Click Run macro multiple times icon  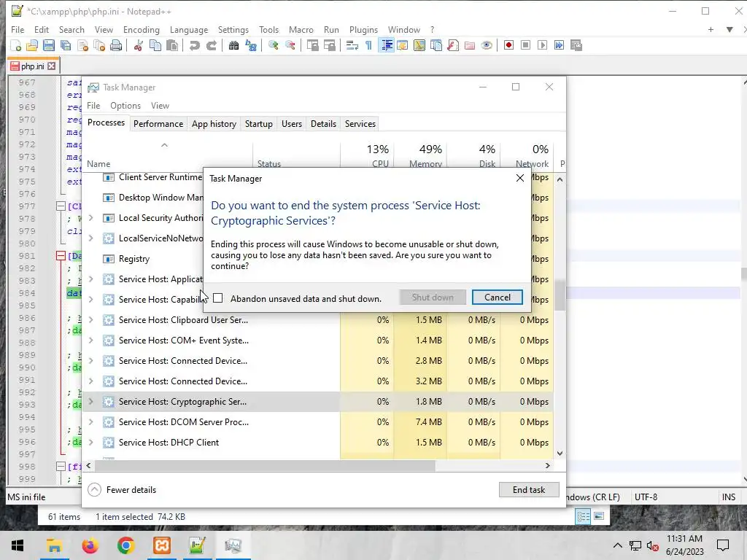(560, 45)
